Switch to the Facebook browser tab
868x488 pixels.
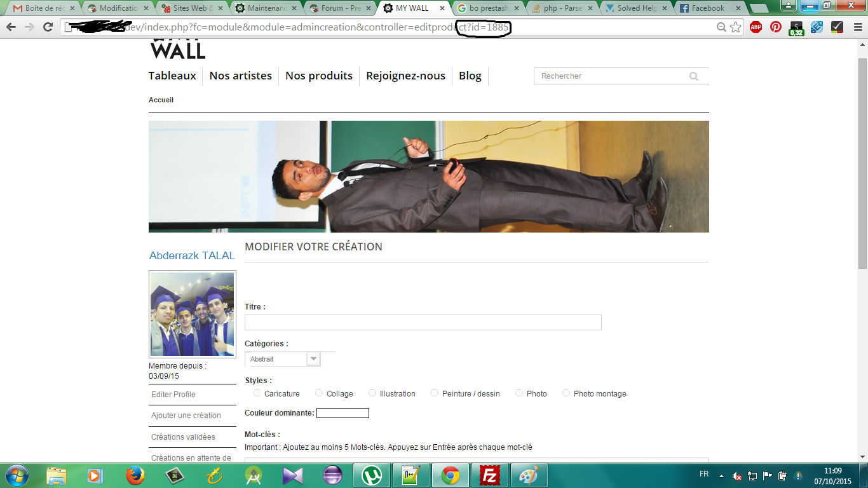709,8
